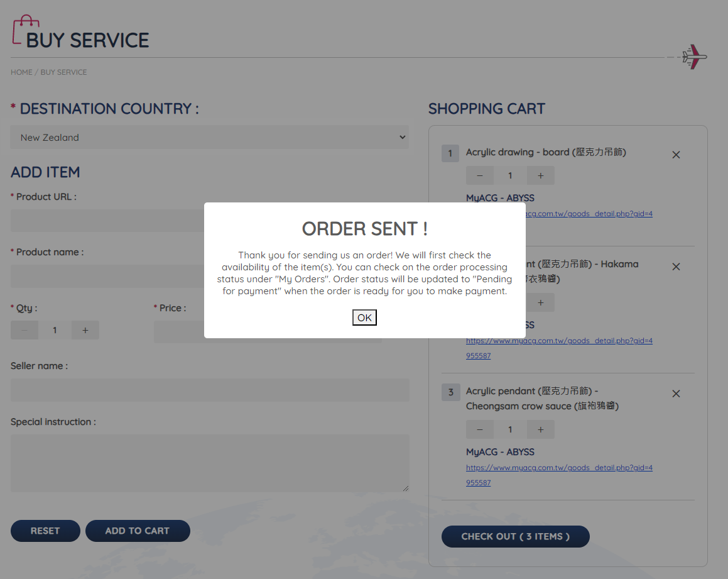Increase quantity of Cheongsam crow sauce item

(x=540, y=429)
